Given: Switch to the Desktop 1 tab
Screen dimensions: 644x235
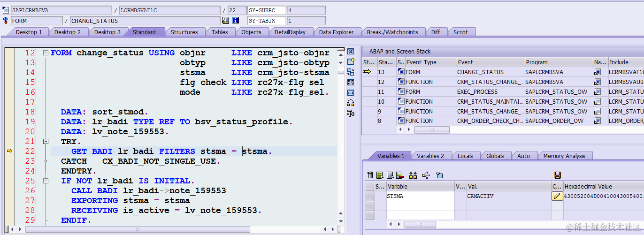Looking at the screenshot, I should pyautogui.click(x=29, y=32).
